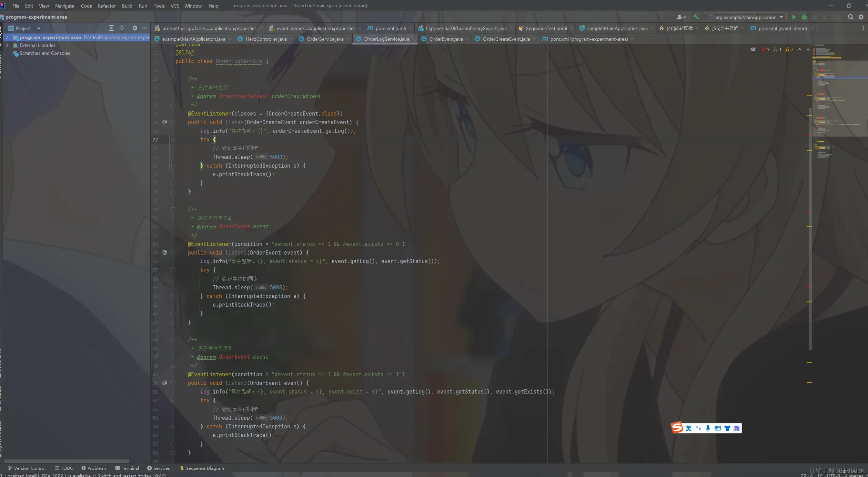Screen dimensions: 868x477
Task: Switch to HelloController.java tab
Action: click(x=266, y=39)
